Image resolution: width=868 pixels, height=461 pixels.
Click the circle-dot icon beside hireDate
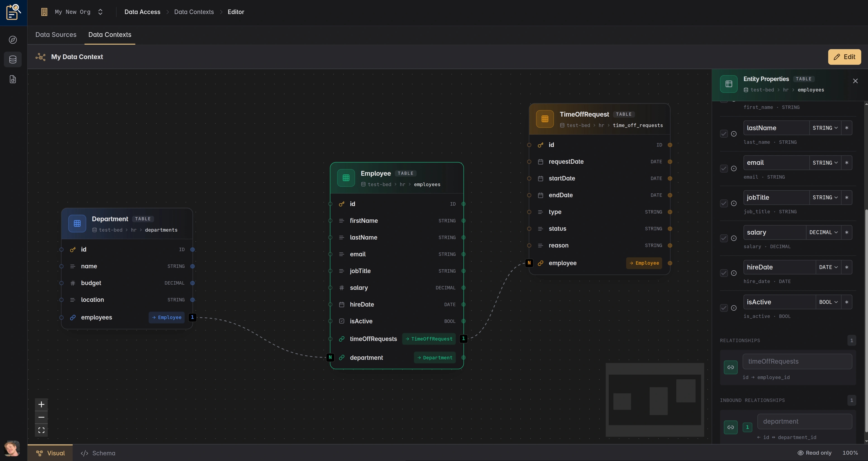click(734, 273)
